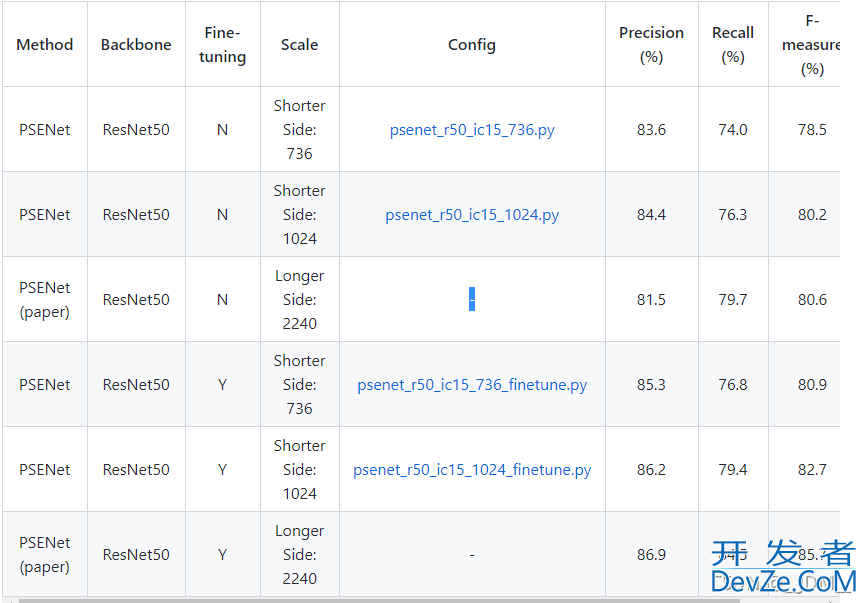
Task: Click Longer Side 2240 in the 81.5 precision row
Action: click(x=299, y=300)
